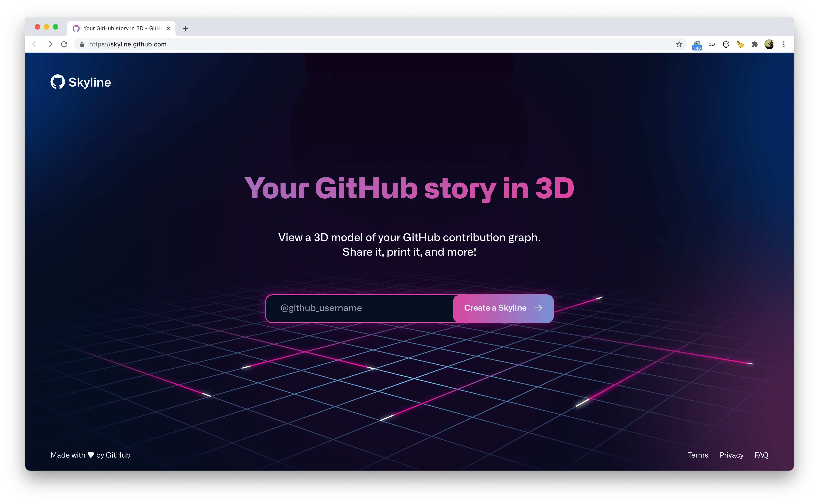Image resolution: width=819 pixels, height=504 pixels.
Task: Open a new browser tab
Action: [x=185, y=28]
